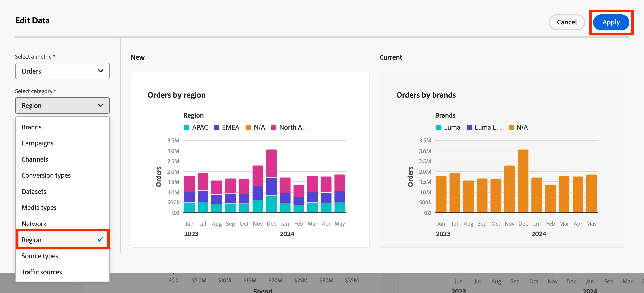Click the May bar in Orders by brands chart
Viewport: 644px width, 293px height.
click(x=592, y=194)
